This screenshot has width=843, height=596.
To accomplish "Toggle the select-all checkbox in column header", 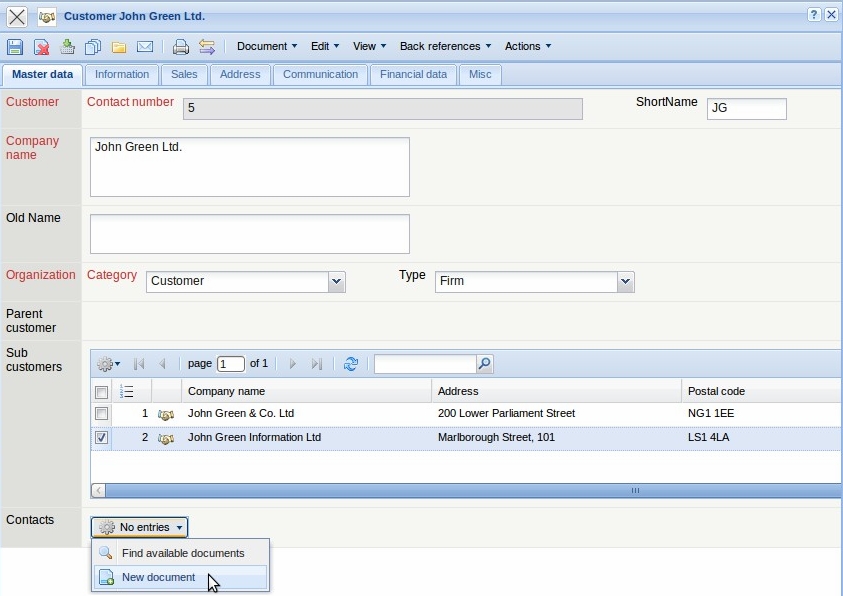I will click(x=101, y=391).
